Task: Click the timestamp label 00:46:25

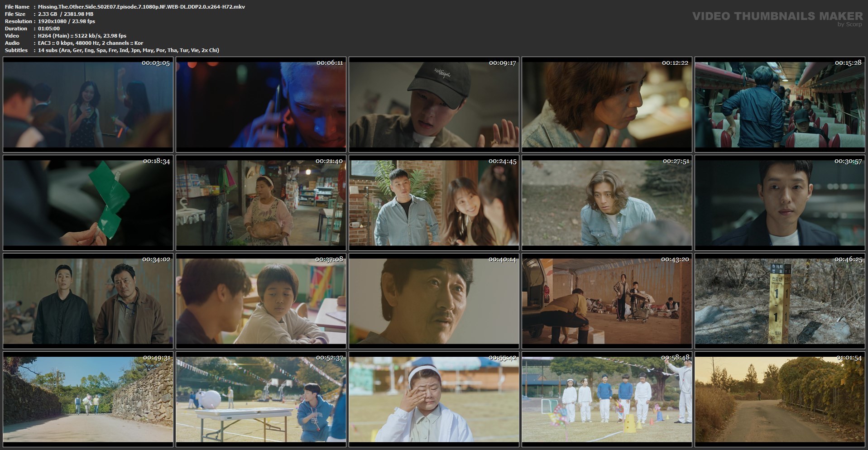Action: pos(848,259)
